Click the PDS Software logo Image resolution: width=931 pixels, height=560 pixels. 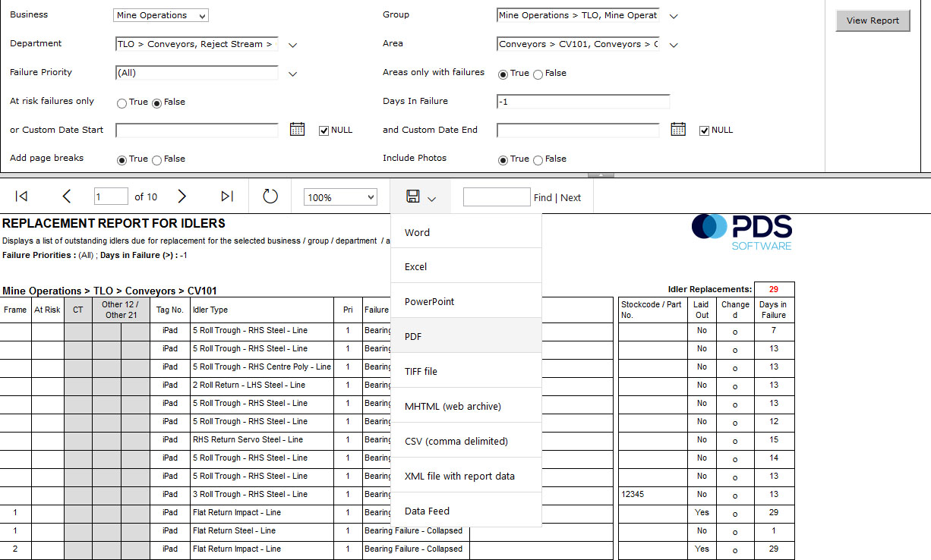point(742,231)
